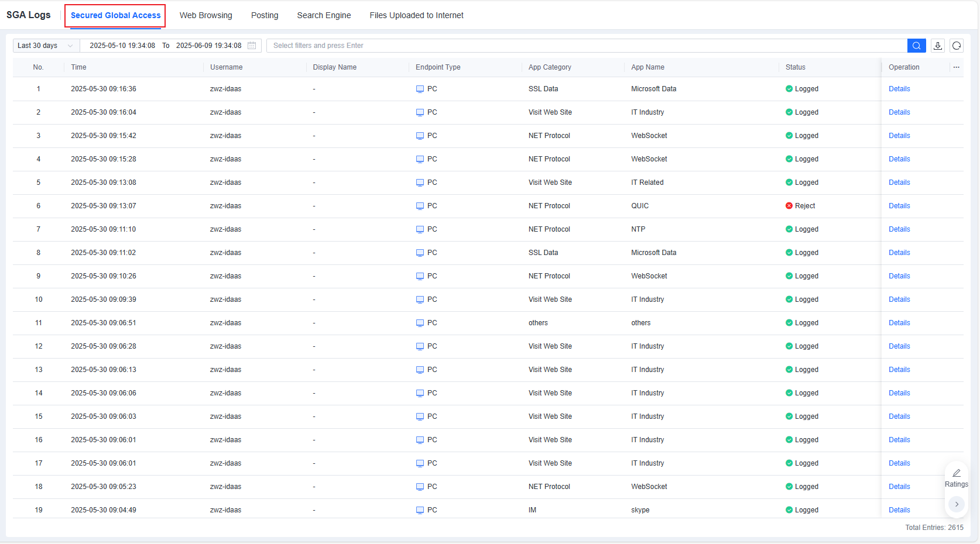Click the end date 2025-06-09 field
980x544 pixels.
208,46
